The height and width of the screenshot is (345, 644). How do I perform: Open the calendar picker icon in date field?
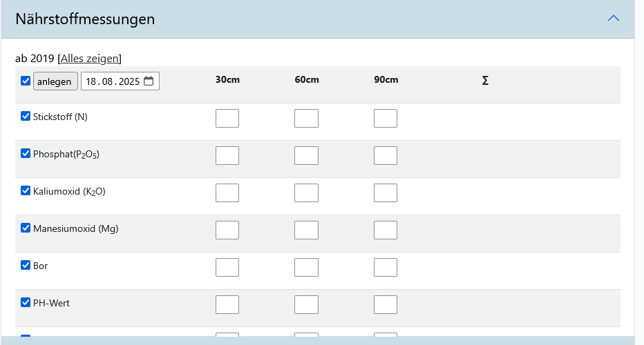pyautogui.click(x=149, y=81)
